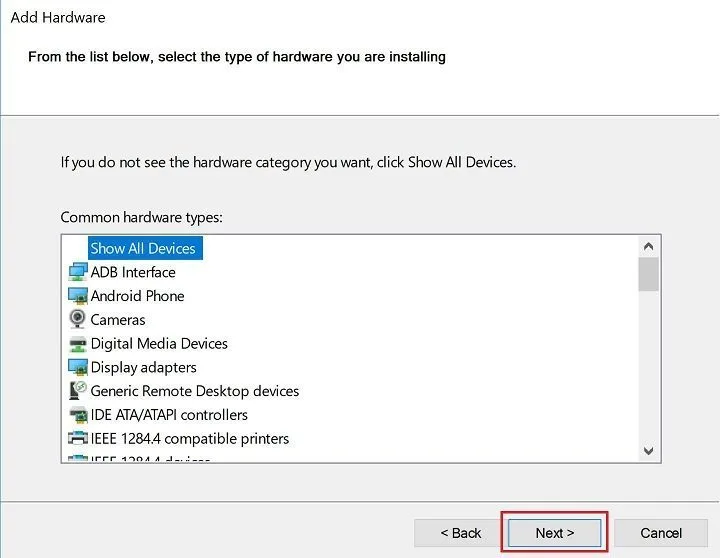Select the ADB Interface entry
The width and height of the screenshot is (720, 558).
133,272
